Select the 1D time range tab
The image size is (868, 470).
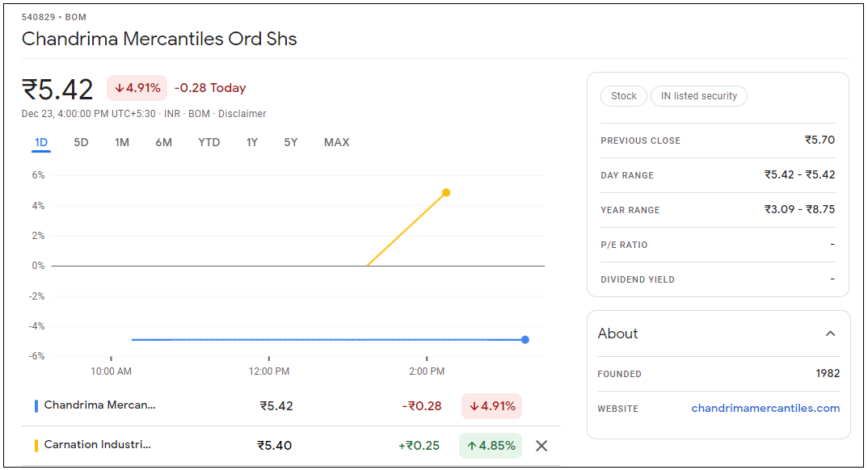coord(41,143)
